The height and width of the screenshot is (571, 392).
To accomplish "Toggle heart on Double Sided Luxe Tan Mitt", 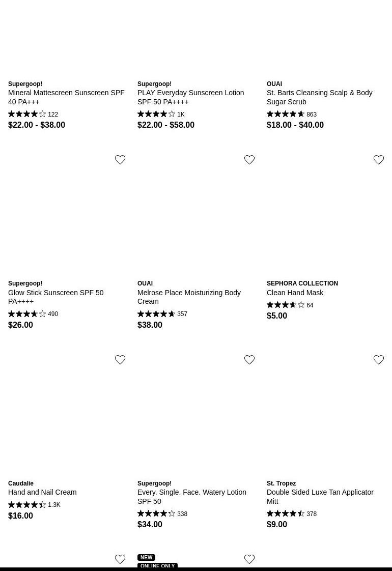I will 379,360.
